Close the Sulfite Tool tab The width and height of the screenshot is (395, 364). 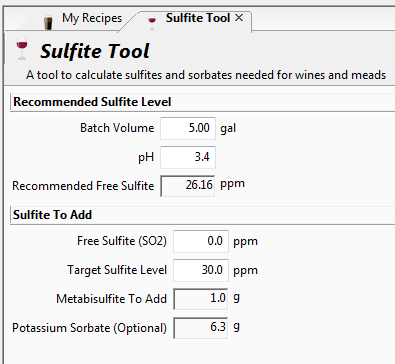click(x=239, y=18)
